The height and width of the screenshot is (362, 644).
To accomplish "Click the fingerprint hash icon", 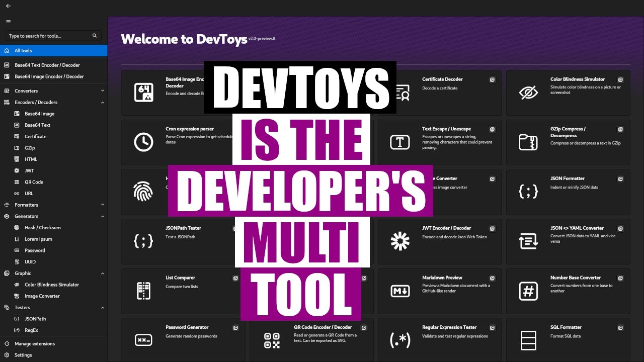I will click(142, 192).
